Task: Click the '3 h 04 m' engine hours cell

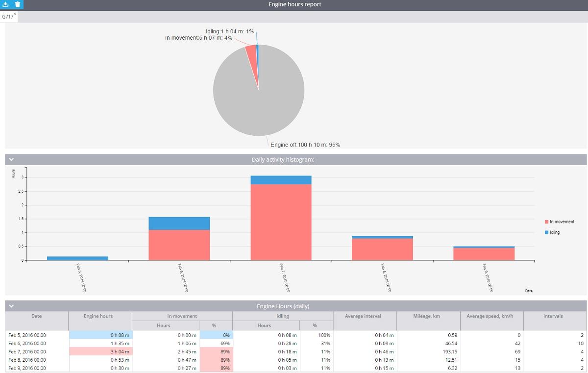Action: pyautogui.click(x=100, y=351)
